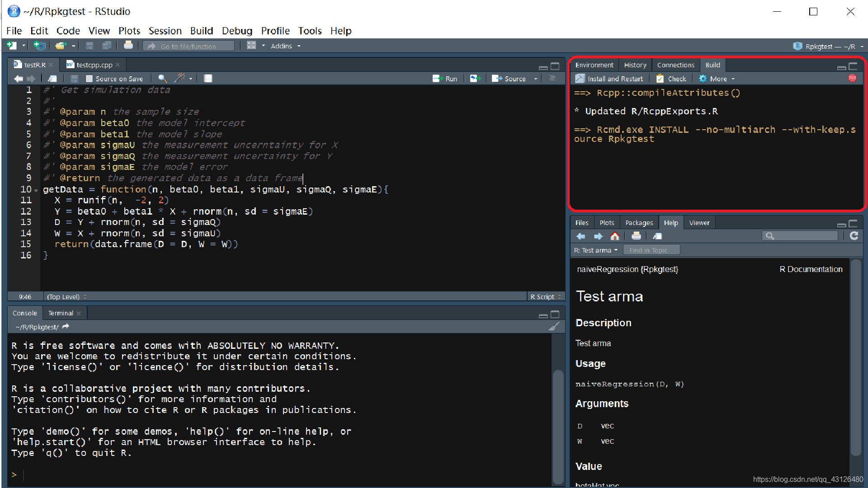Save testR.R using editor toolbar icon
The image size is (868, 488).
(x=75, y=79)
